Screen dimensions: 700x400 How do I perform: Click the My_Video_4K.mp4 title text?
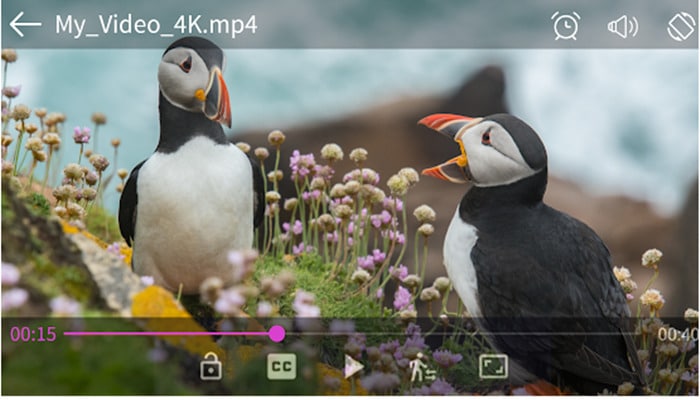156,25
